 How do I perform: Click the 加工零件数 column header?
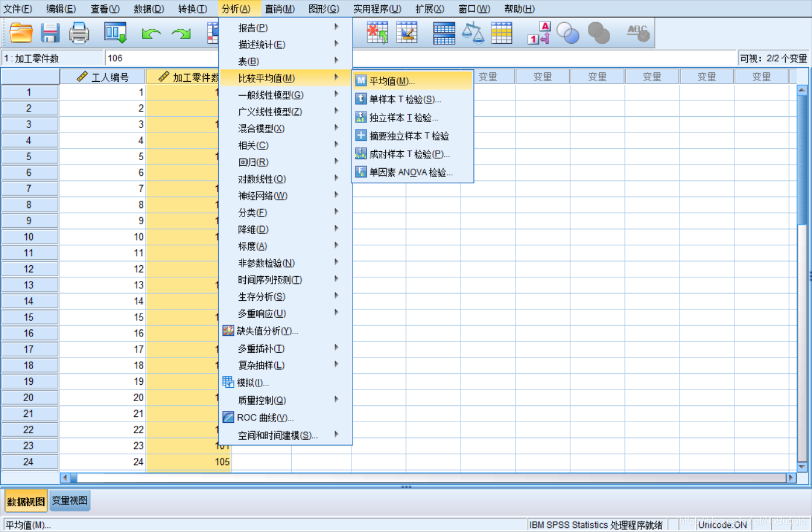pos(183,77)
